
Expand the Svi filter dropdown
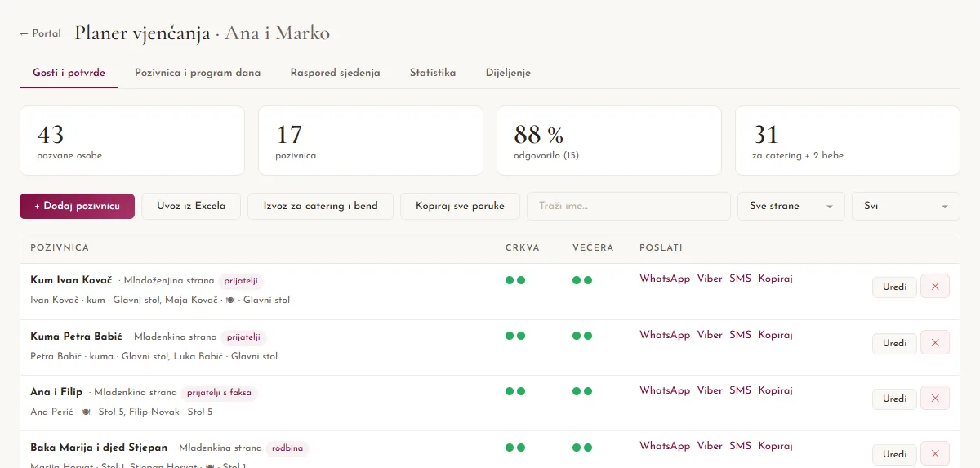[905, 206]
